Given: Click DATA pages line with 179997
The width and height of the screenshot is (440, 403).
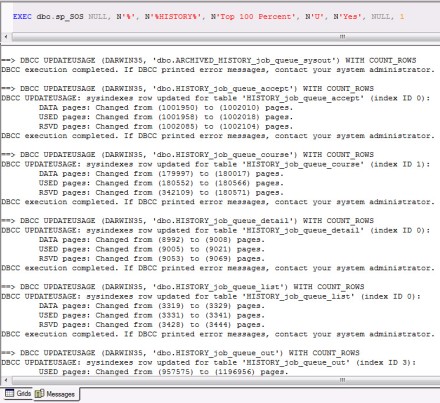Looking at the screenshot, I should 161,173.
